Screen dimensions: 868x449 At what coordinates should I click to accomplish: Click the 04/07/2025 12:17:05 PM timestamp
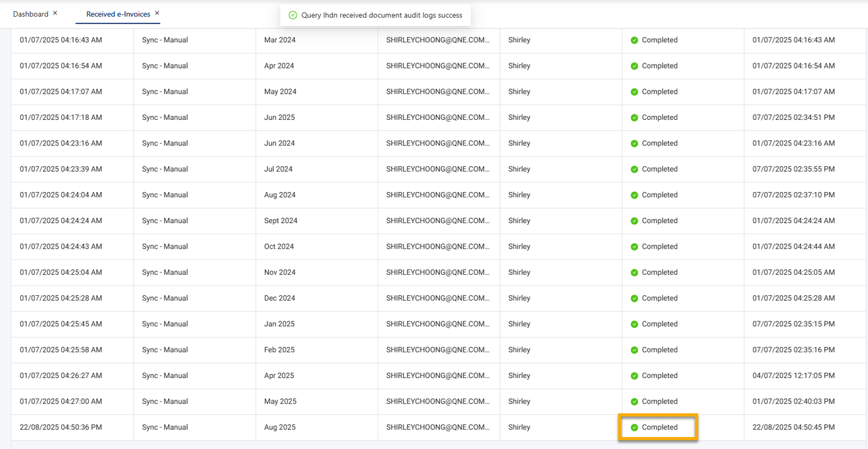pos(794,376)
